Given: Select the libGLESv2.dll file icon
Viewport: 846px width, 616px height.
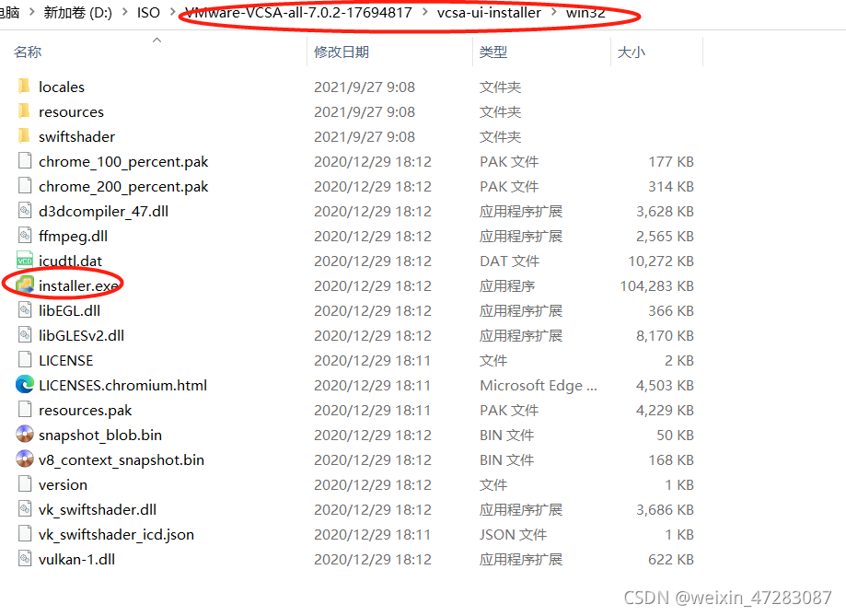Looking at the screenshot, I should [x=25, y=335].
